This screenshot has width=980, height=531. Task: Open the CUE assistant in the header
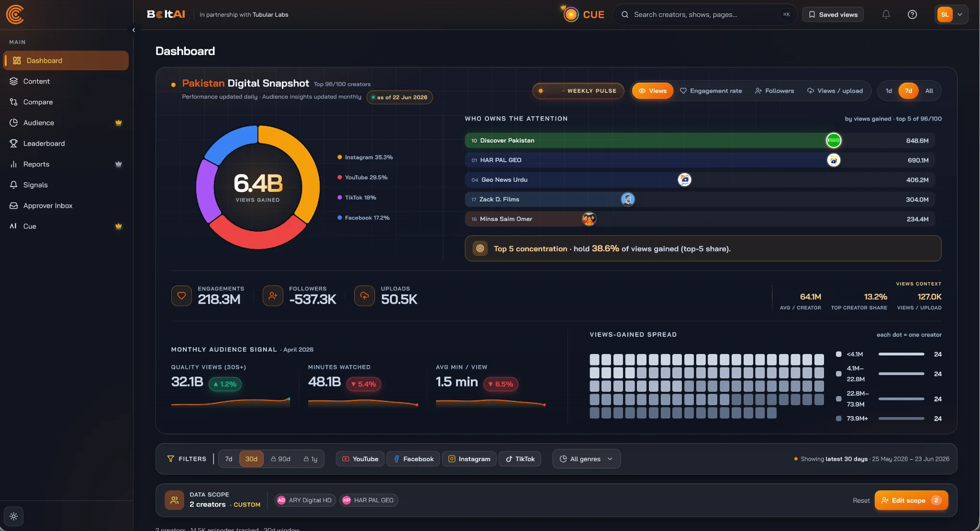[584, 15]
